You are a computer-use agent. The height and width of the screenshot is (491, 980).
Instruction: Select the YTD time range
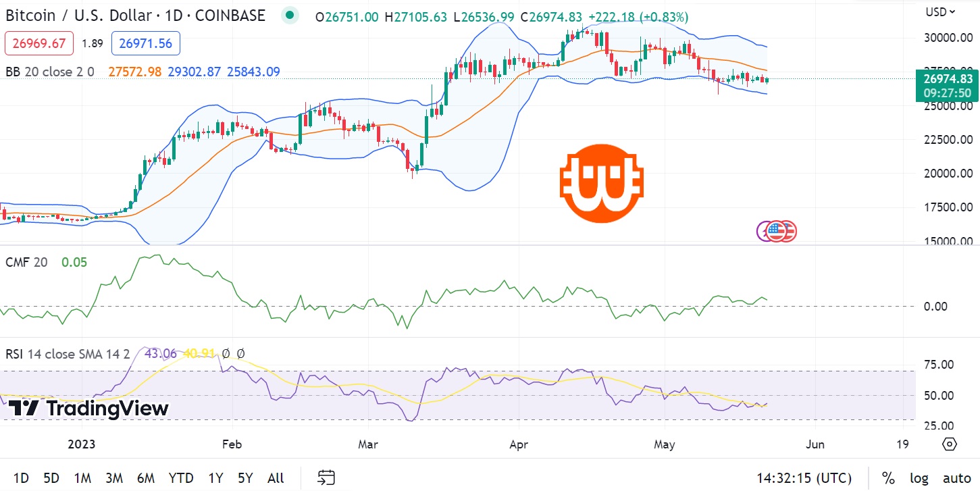tap(181, 478)
